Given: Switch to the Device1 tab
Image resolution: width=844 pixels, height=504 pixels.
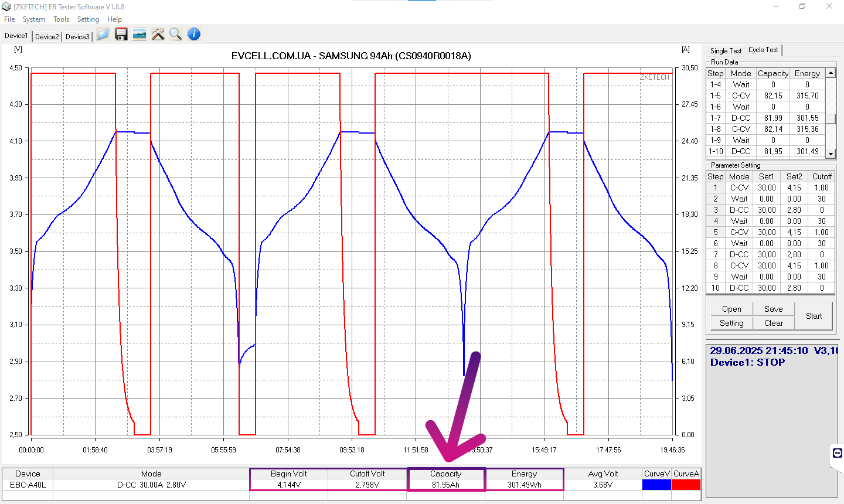Looking at the screenshot, I should click(x=16, y=36).
